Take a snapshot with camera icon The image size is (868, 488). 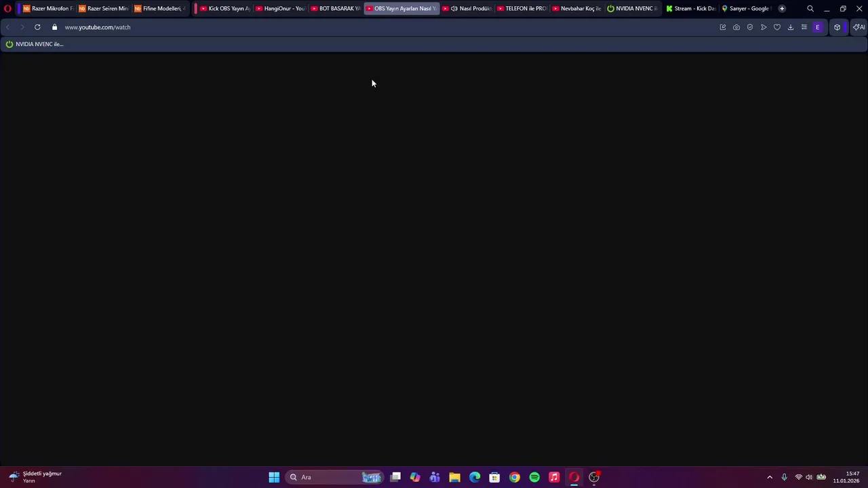[736, 27]
